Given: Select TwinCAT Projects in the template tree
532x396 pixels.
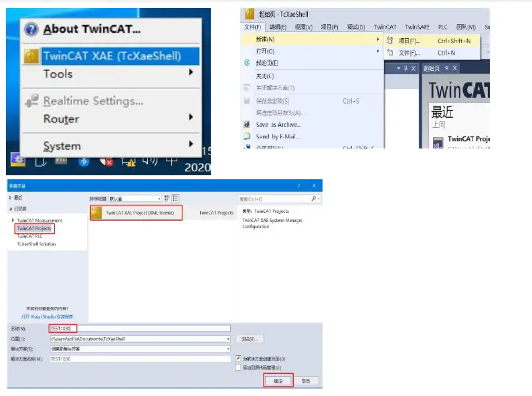Looking at the screenshot, I should (x=34, y=229).
